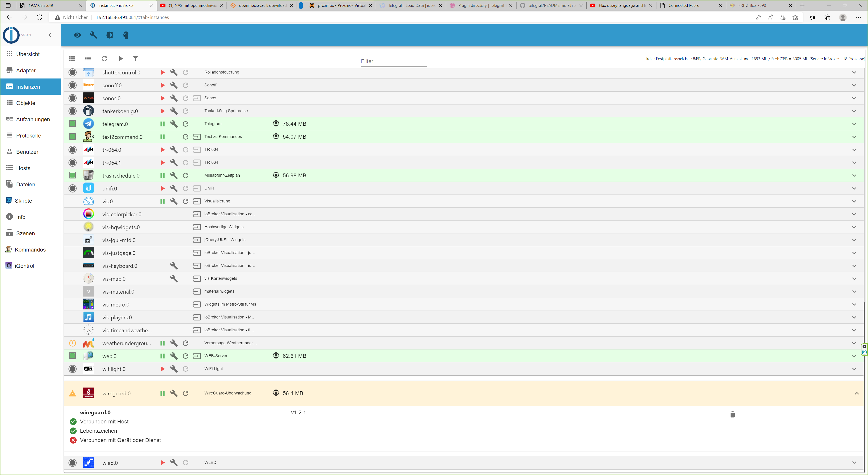Start the sonos.0 instance

click(x=163, y=98)
